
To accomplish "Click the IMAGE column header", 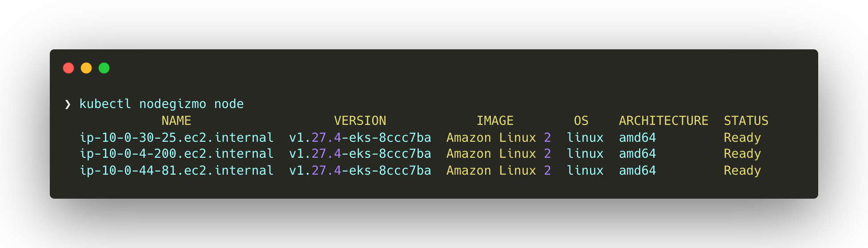I will coord(495,121).
